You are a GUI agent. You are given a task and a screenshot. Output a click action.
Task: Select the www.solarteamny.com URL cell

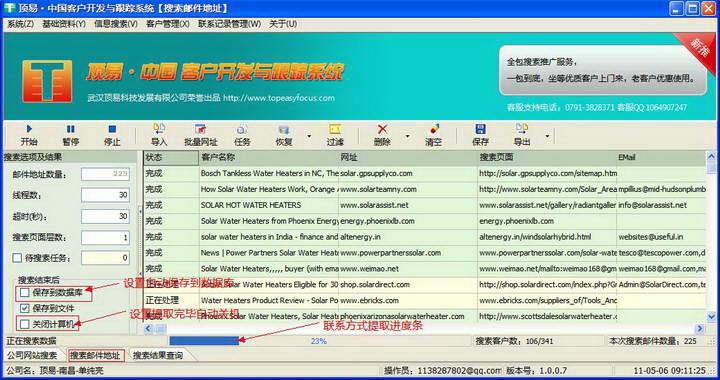408,189
